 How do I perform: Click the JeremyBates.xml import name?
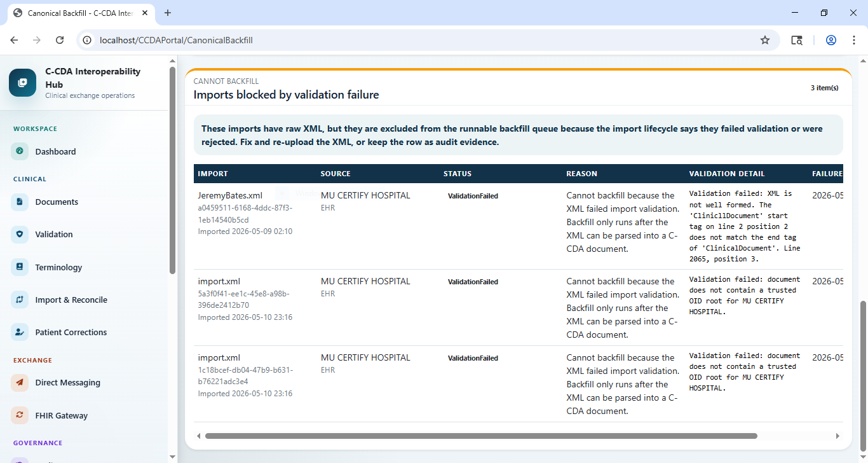tap(230, 196)
